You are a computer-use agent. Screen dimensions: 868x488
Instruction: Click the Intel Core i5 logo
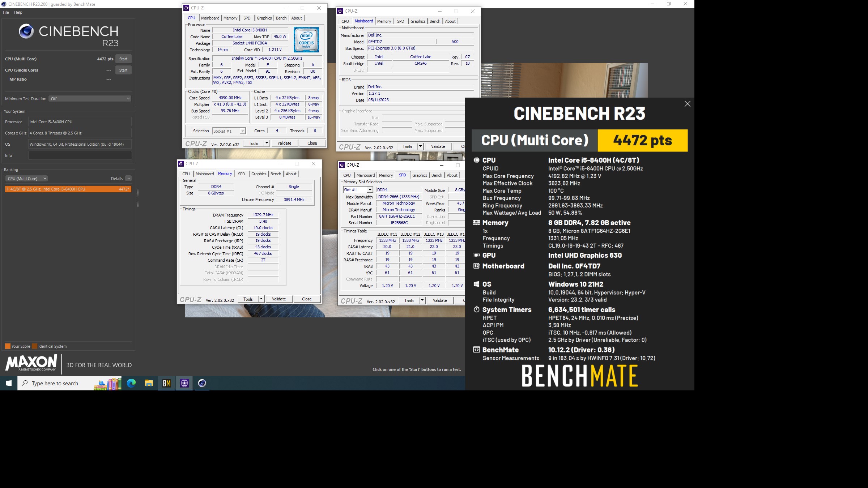[306, 40]
